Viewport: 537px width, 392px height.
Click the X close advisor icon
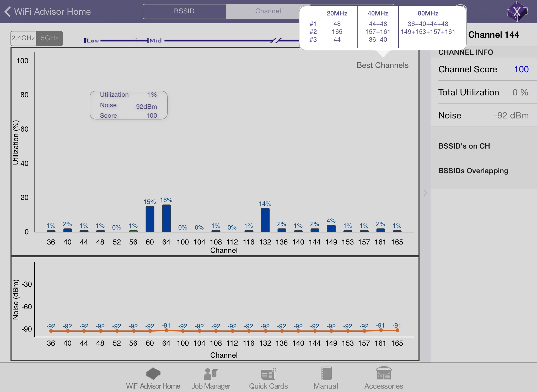(519, 11)
